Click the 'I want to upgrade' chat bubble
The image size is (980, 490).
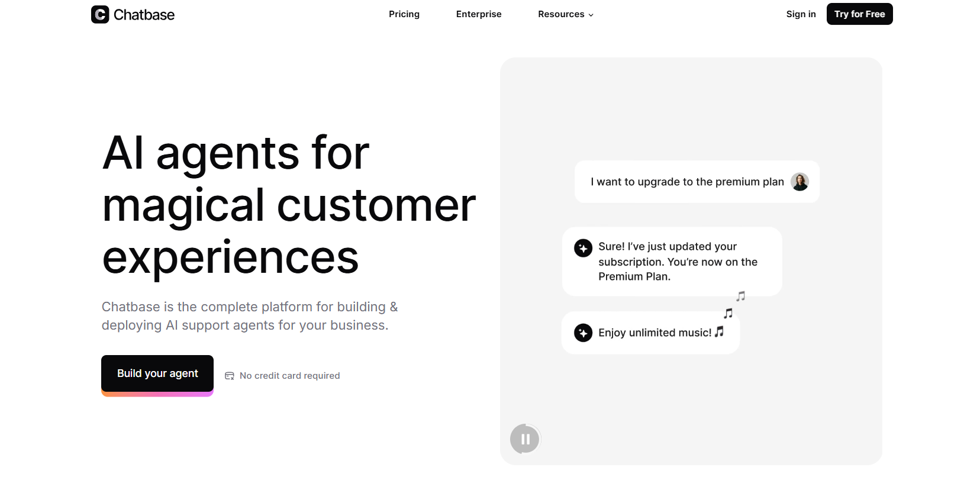686,182
